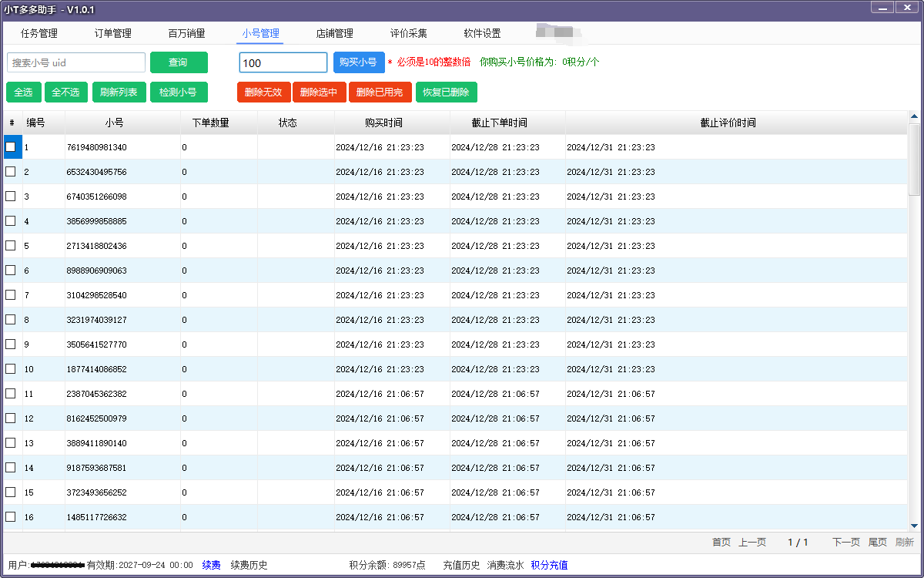
Task: Select the checkbox for row 11
Action: click(11, 394)
